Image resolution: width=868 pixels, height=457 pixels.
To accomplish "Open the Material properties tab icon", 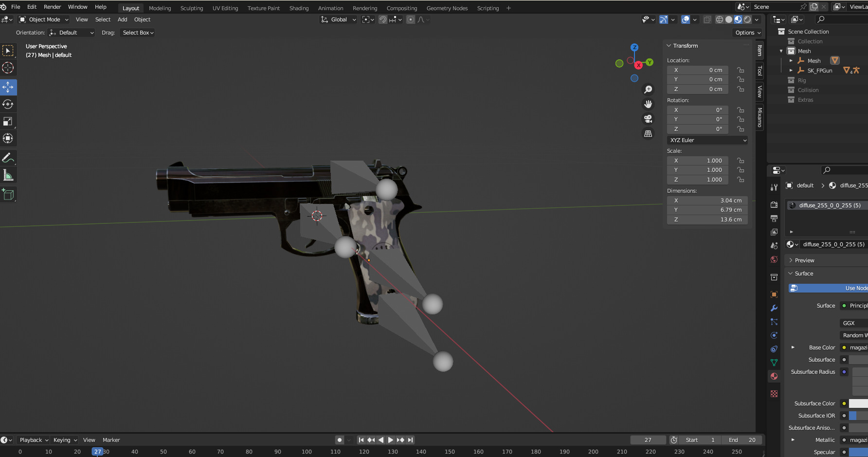I will 774,376.
